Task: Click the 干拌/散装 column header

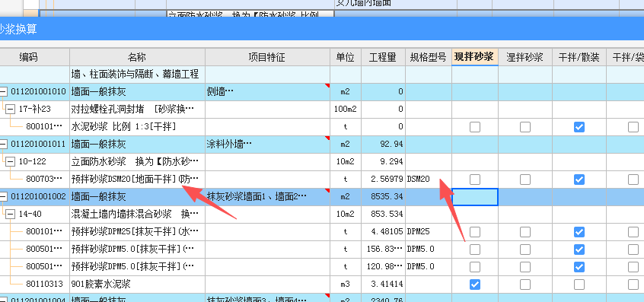Action: [579, 57]
